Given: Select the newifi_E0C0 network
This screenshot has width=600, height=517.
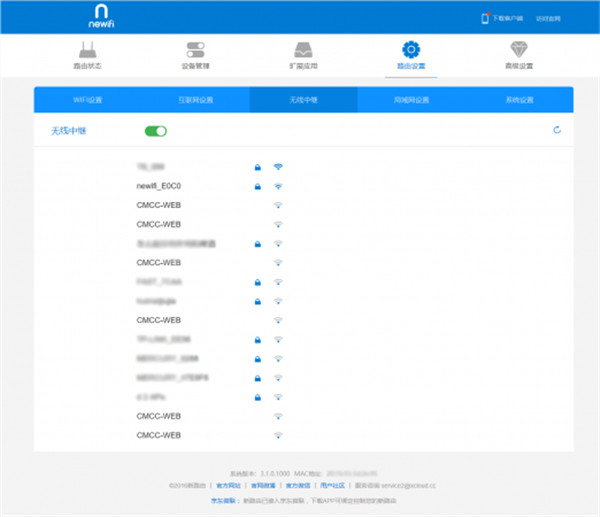Looking at the screenshot, I should point(158,186).
